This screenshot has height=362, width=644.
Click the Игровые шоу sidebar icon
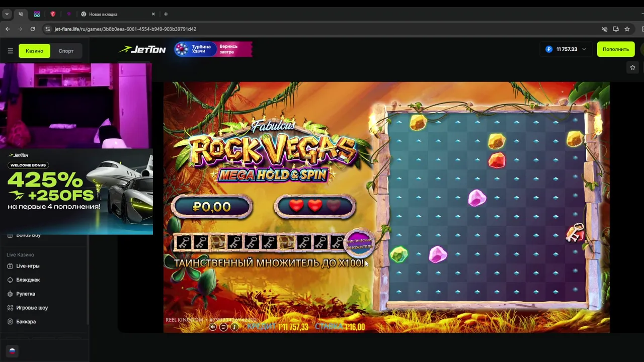point(11,308)
